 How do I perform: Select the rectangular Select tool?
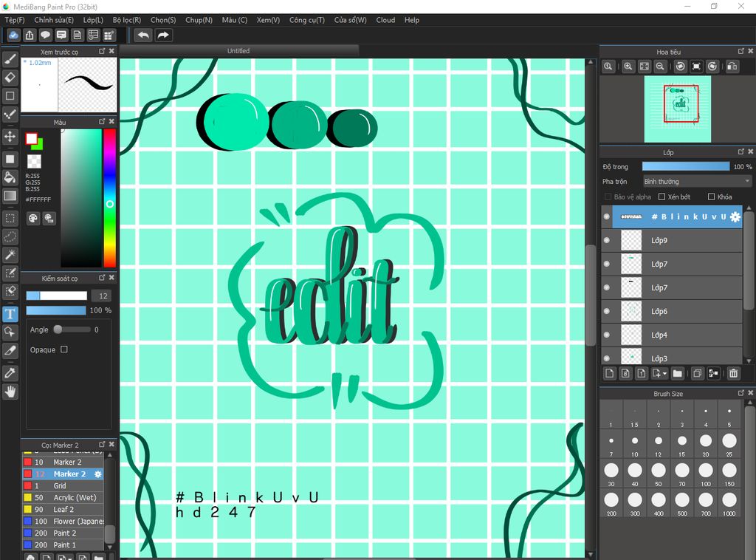tap(10, 218)
